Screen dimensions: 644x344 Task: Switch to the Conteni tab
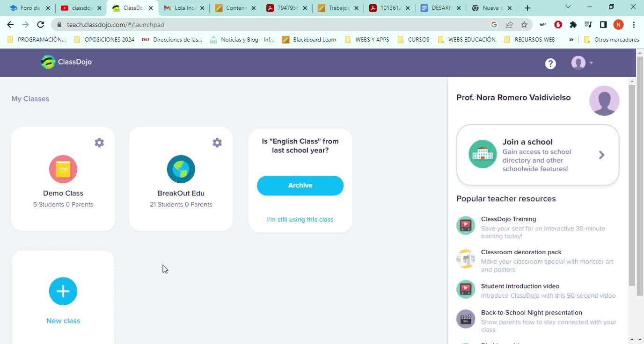pos(235,8)
